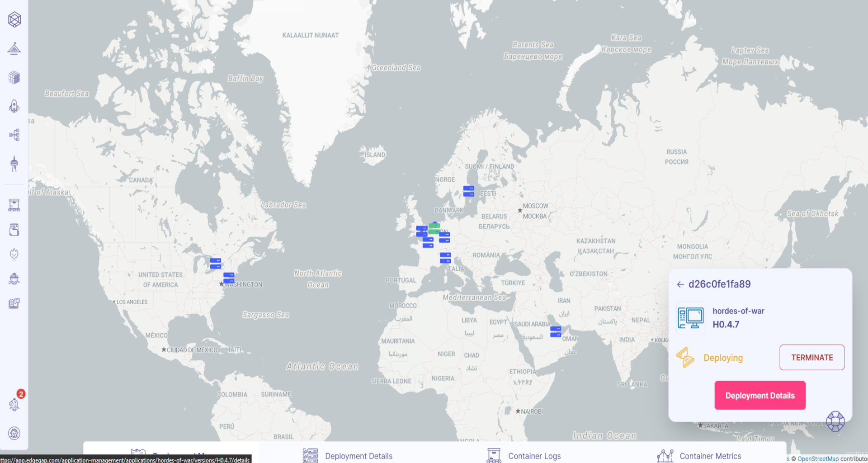868x463 pixels.
Task: Open the applications cube icon in sidebar
Action: 14,77
